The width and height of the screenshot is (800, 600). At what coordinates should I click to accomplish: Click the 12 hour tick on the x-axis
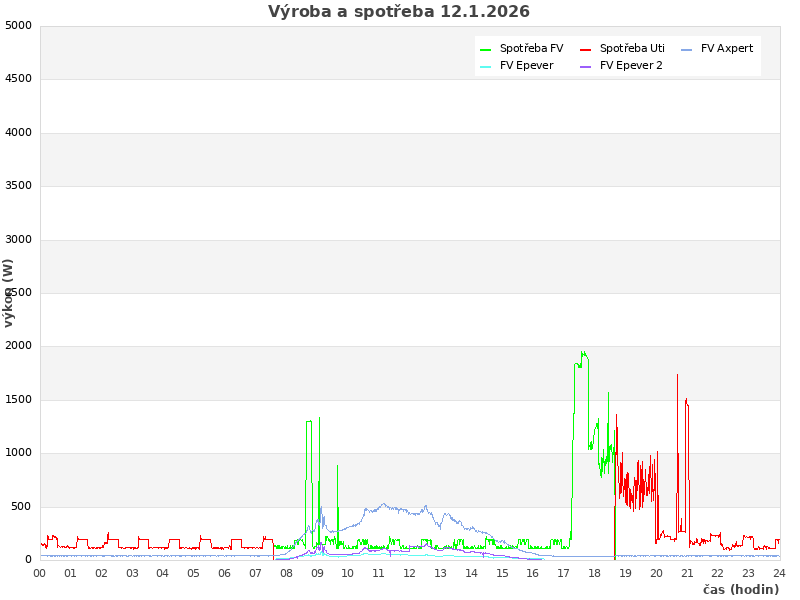click(409, 573)
